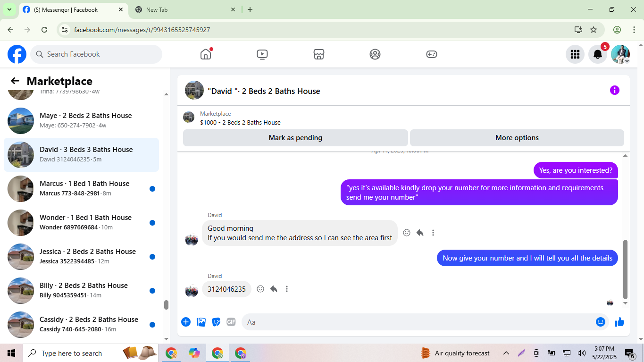Open more actions plus icon in composer
644x362 pixels.
tap(186, 322)
